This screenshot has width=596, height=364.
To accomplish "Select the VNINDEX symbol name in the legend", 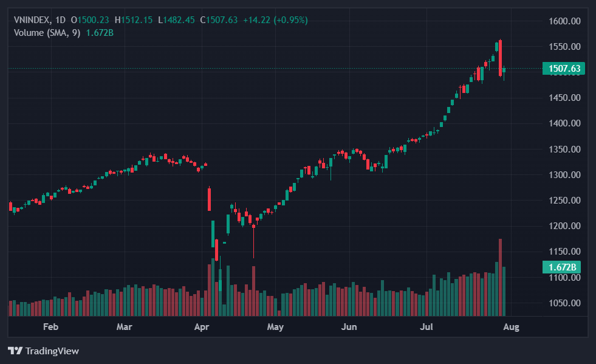I will [x=32, y=20].
